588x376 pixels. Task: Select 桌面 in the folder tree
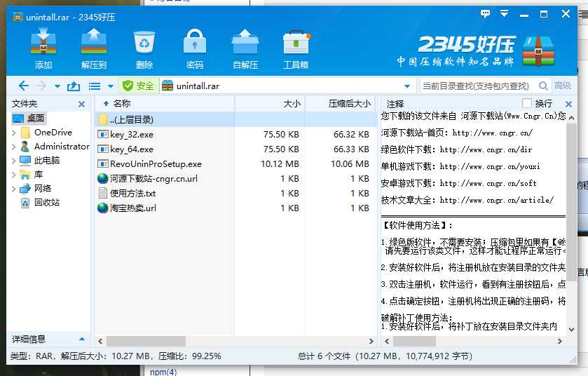point(29,119)
